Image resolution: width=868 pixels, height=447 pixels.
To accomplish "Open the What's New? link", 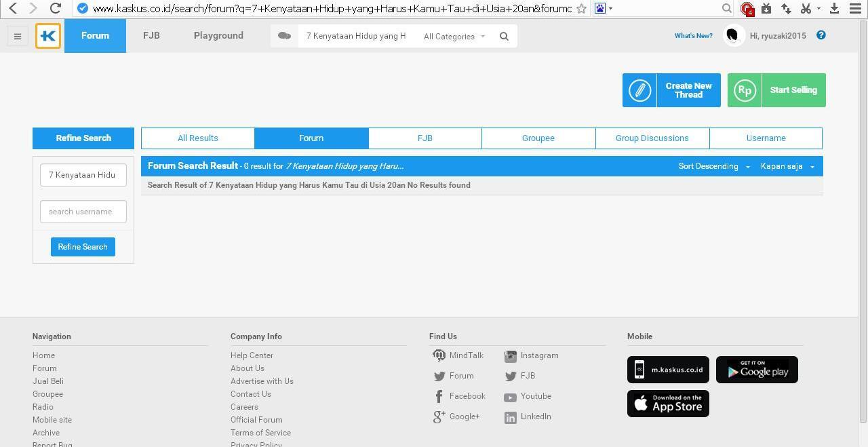I will [x=693, y=36].
